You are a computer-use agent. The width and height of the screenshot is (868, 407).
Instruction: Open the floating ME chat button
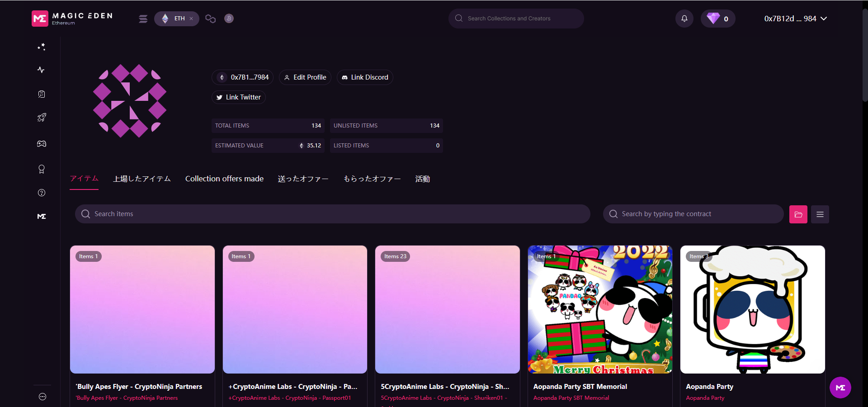coord(840,388)
